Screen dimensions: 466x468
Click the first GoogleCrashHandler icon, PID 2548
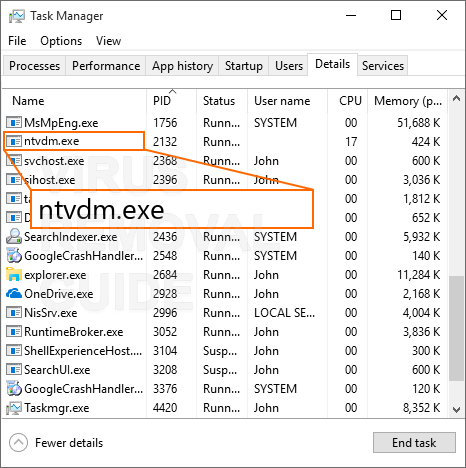click(14, 256)
